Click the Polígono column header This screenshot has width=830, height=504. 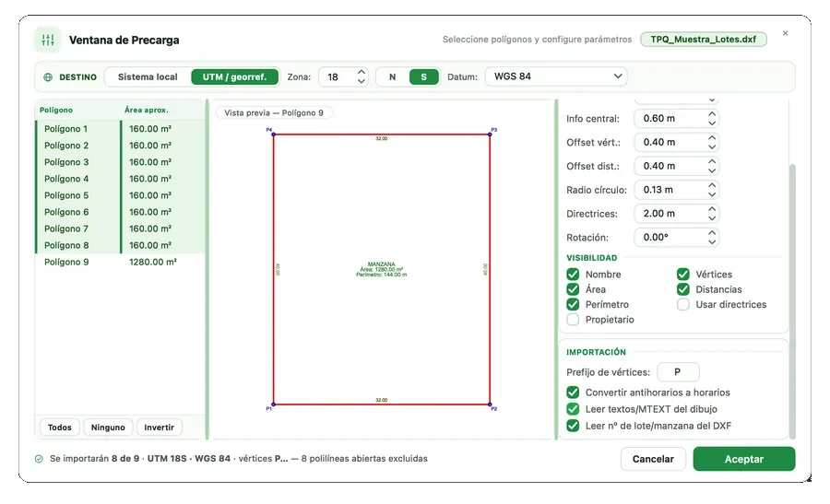click(x=56, y=110)
